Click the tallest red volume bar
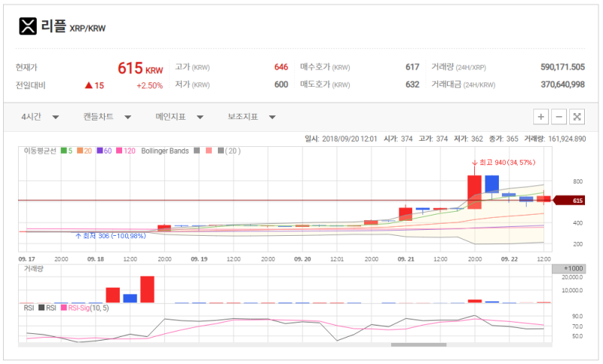The height and width of the screenshot is (364, 603). coord(147,289)
